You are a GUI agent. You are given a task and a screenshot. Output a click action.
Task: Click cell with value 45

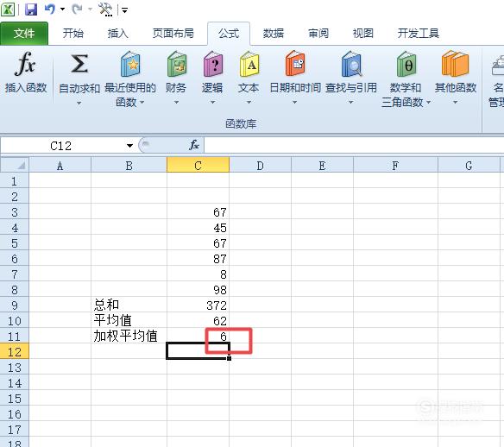[198, 227]
